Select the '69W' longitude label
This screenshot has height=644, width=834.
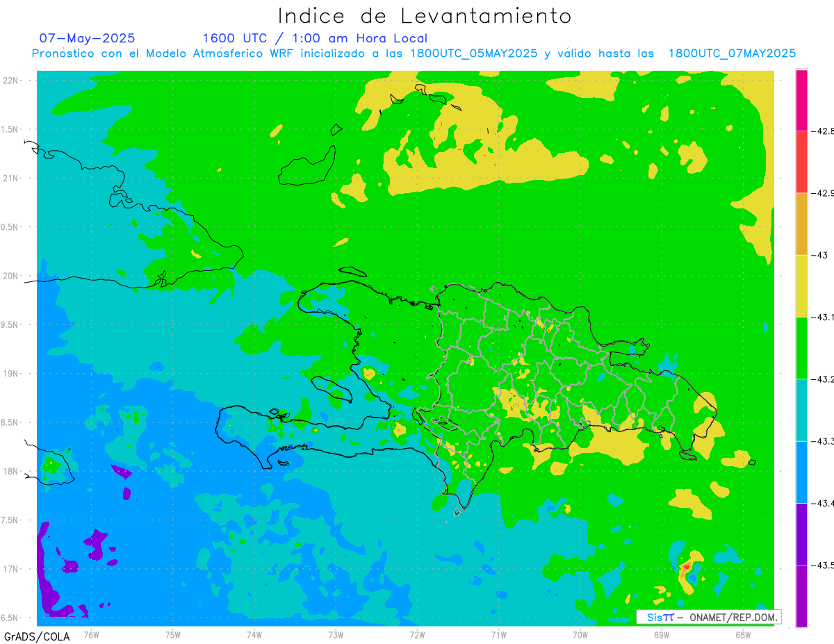662,635
